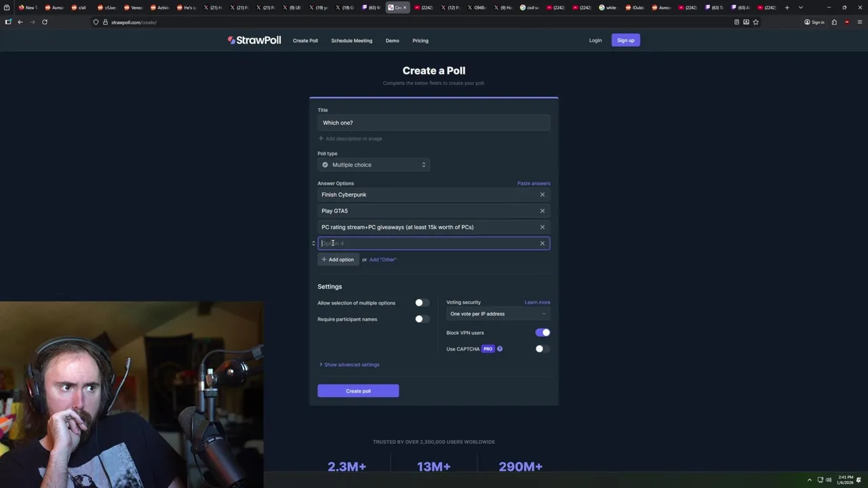The width and height of the screenshot is (868, 488).
Task: Open the reader view icon in address bar
Action: point(736,22)
